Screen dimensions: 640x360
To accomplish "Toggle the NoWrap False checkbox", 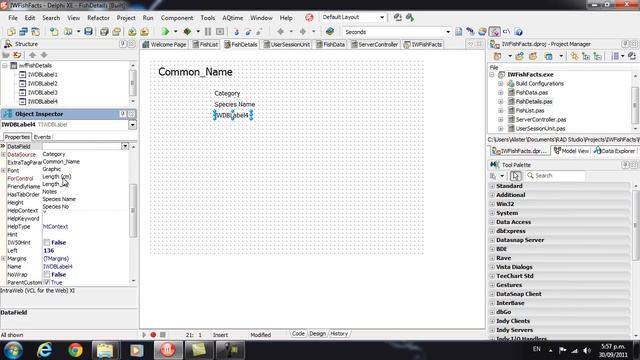I will point(47,275).
